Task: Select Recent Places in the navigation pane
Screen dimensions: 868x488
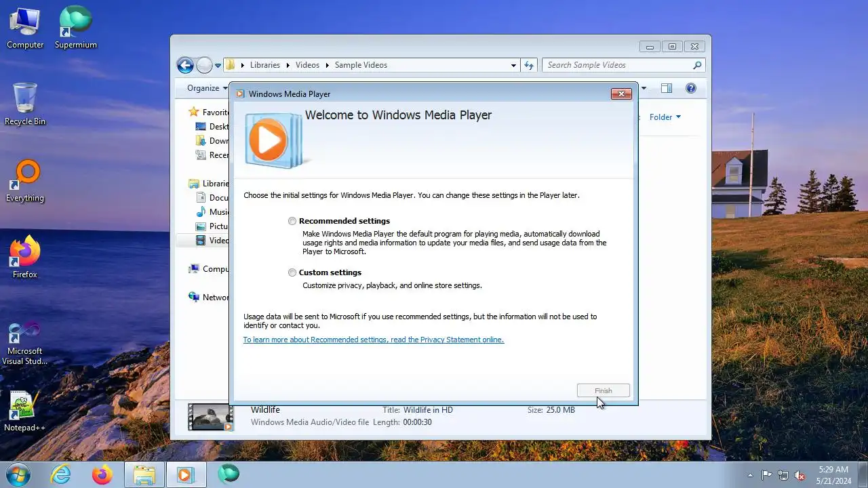Action: pyautogui.click(x=212, y=155)
